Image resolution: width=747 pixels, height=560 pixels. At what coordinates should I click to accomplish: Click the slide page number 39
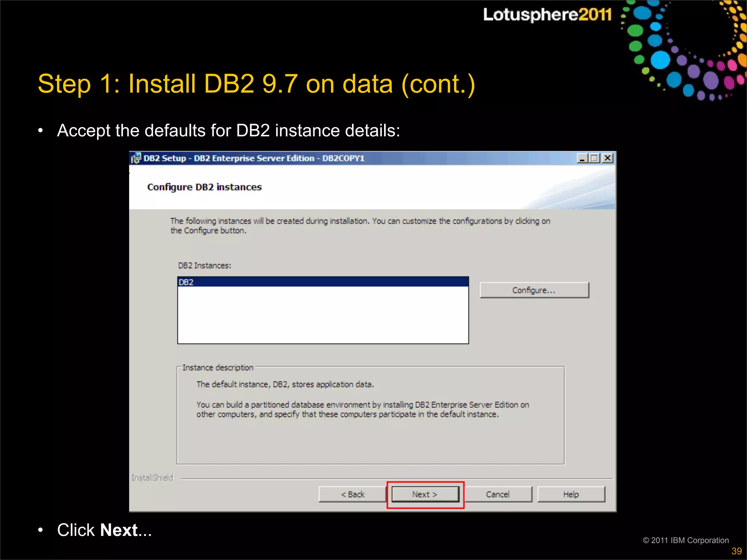736,551
